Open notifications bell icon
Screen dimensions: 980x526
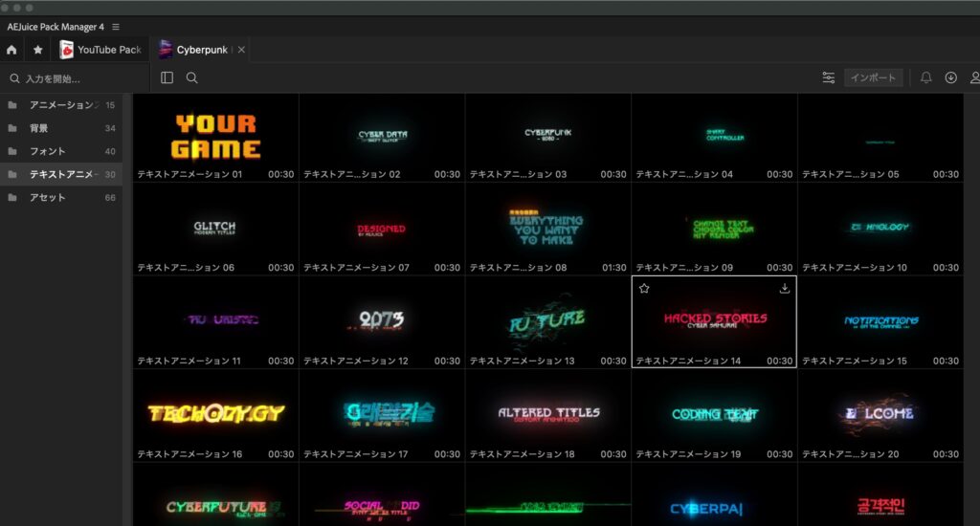926,77
